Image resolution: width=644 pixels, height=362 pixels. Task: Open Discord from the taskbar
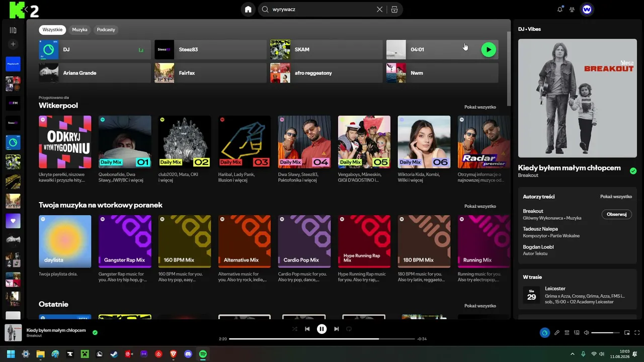(188, 354)
